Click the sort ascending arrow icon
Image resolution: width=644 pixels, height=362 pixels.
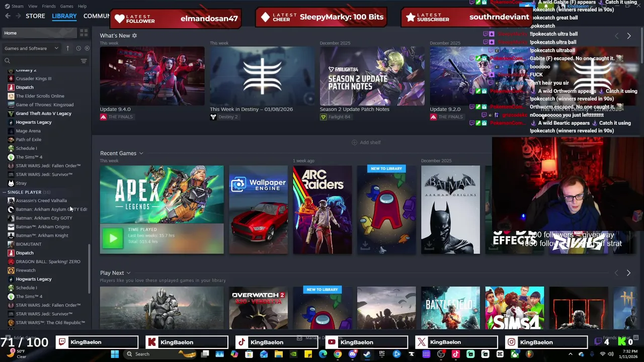pos(68,48)
